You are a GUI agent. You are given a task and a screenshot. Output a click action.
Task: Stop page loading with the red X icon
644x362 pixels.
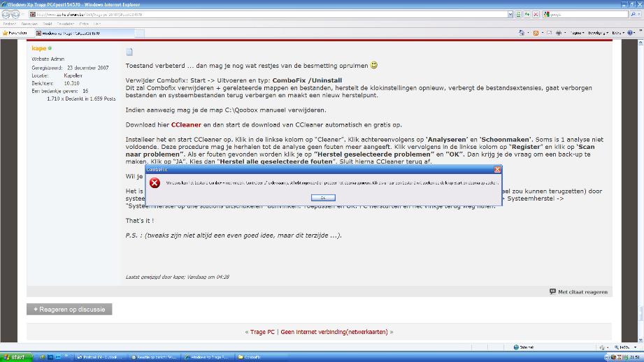(x=536, y=15)
